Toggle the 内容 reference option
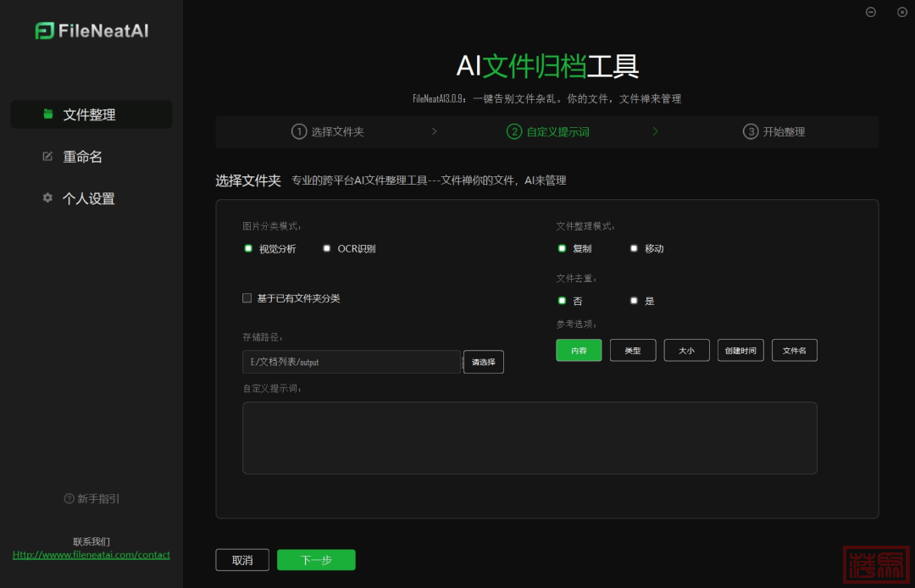The width and height of the screenshot is (915, 588). click(x=579, y=350)
